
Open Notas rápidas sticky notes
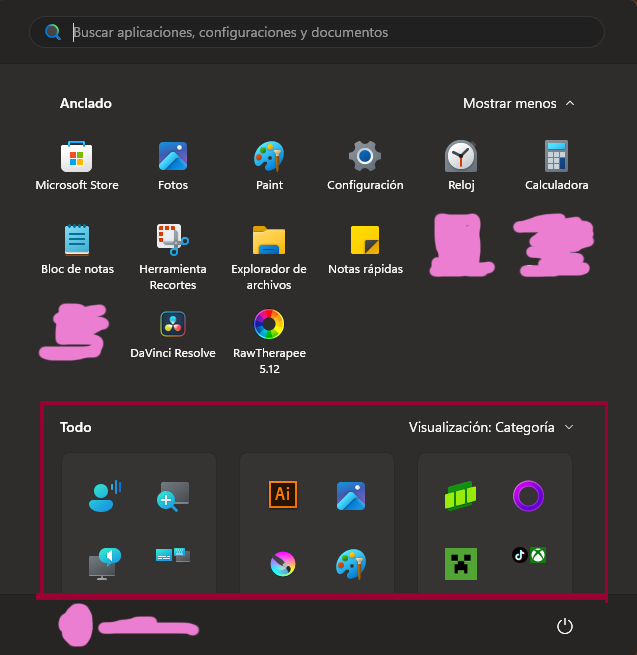[365, 250]
